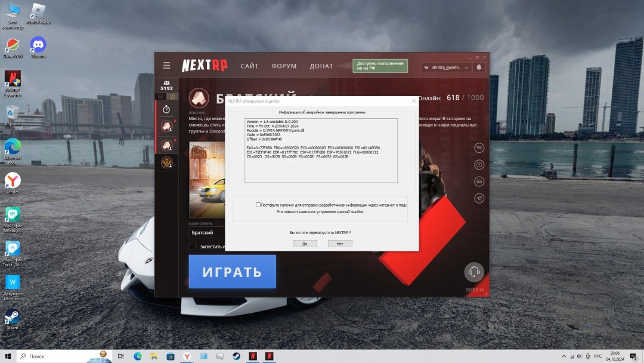Screen dimensions: 644x363
Task: Click the green 'Доступно пополнение не из РФ' banner
Action: click(380, 66)
